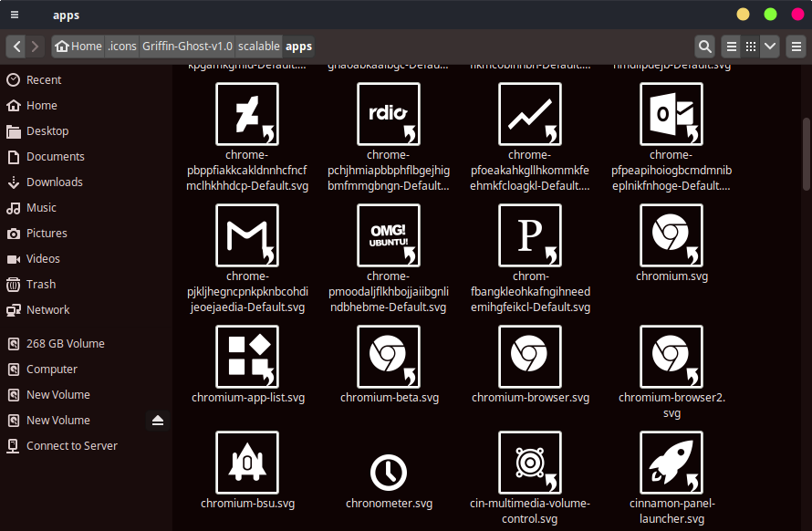Open Pictures in the sidebar
The width and height of the screenshot is (812, 531).
[86, 234]
